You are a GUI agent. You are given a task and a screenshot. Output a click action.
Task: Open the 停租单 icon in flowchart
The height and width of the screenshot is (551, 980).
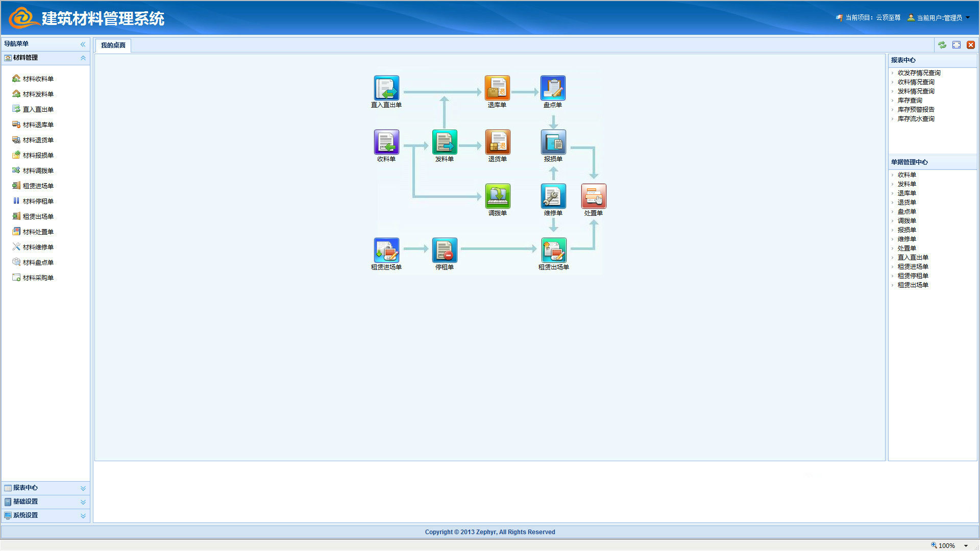pos(445,251)
